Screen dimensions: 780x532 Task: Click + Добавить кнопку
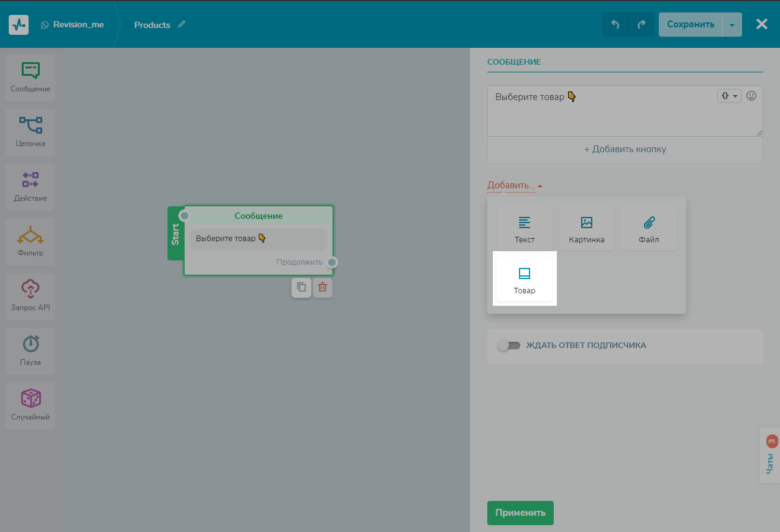tap(625, 150)
